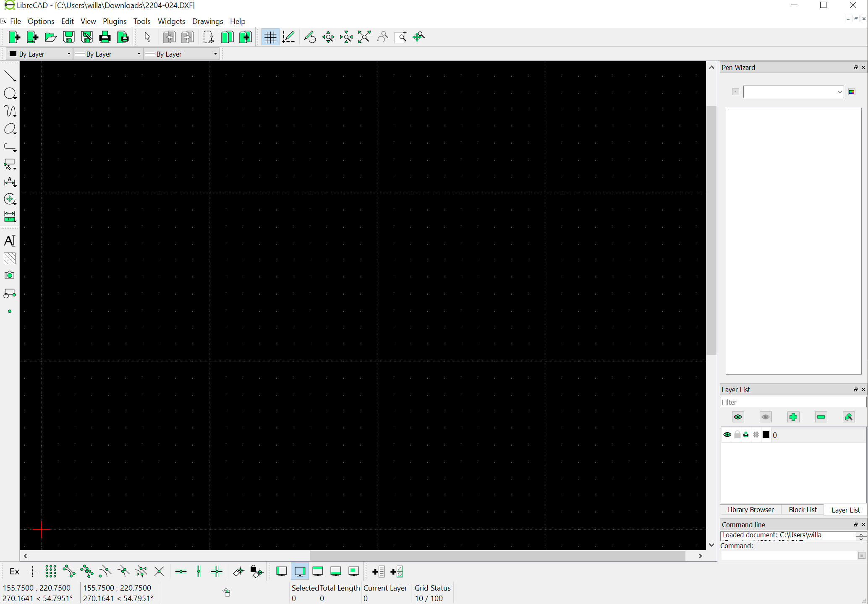Open the Circle tools menu

tap(10, 94)
